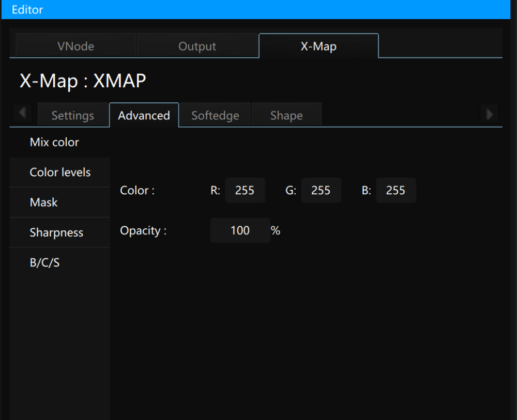Open the Color levels section

pos(59,172)
